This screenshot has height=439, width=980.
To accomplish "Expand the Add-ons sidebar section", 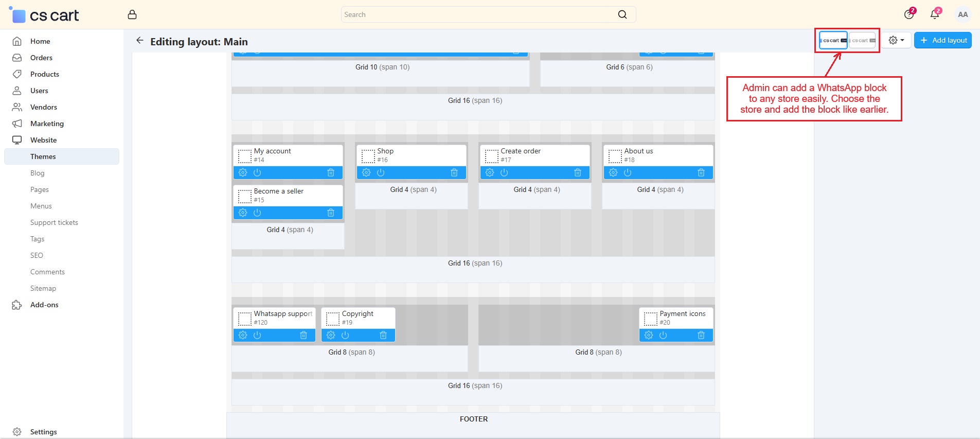I will [44, 305].
